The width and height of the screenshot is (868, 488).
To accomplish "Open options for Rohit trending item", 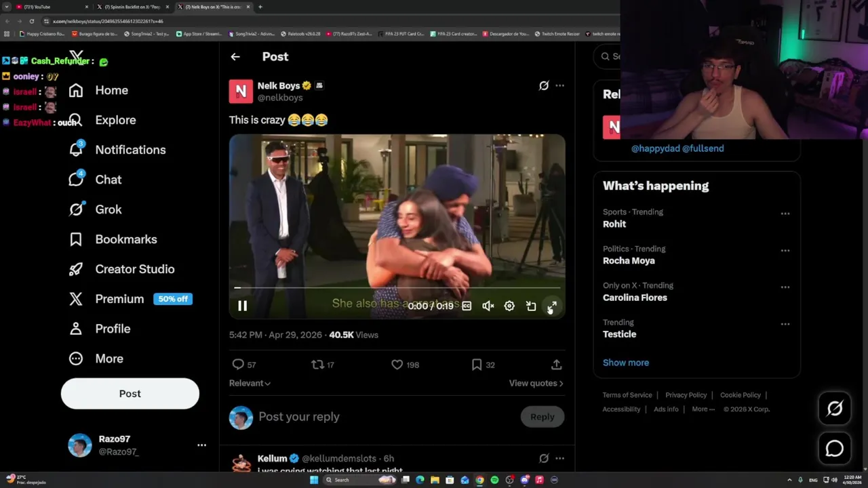I will pyautogui.click(x=785, y=213).
